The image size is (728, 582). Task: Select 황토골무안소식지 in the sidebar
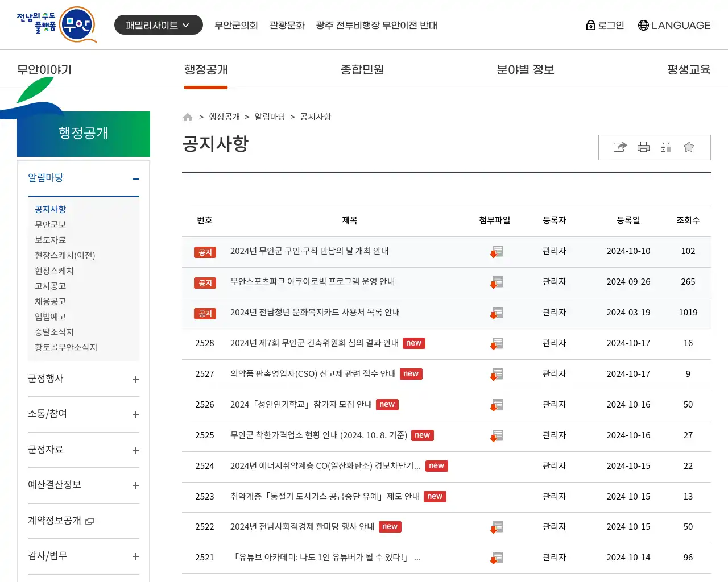point(66,347)
